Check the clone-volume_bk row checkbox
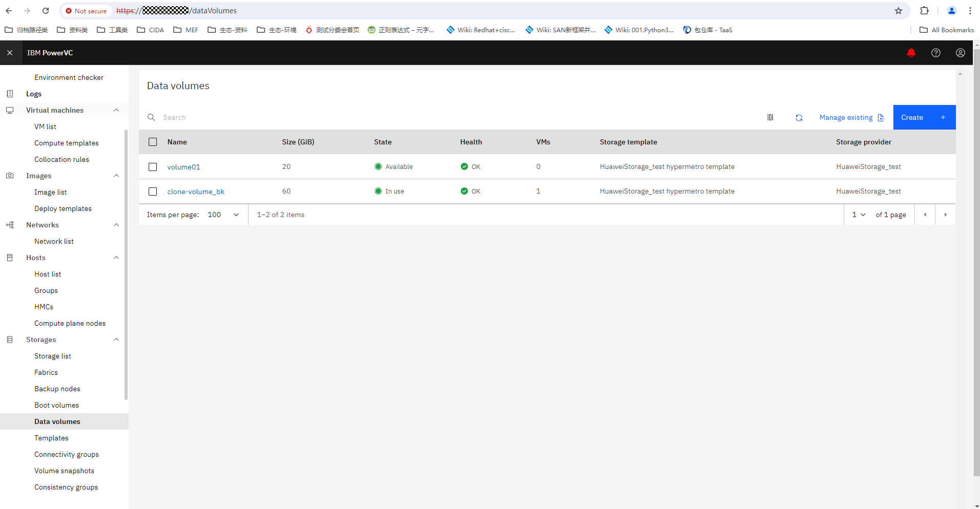The height and width of the screenshot is (509, 980). click(x=153, y=192)
